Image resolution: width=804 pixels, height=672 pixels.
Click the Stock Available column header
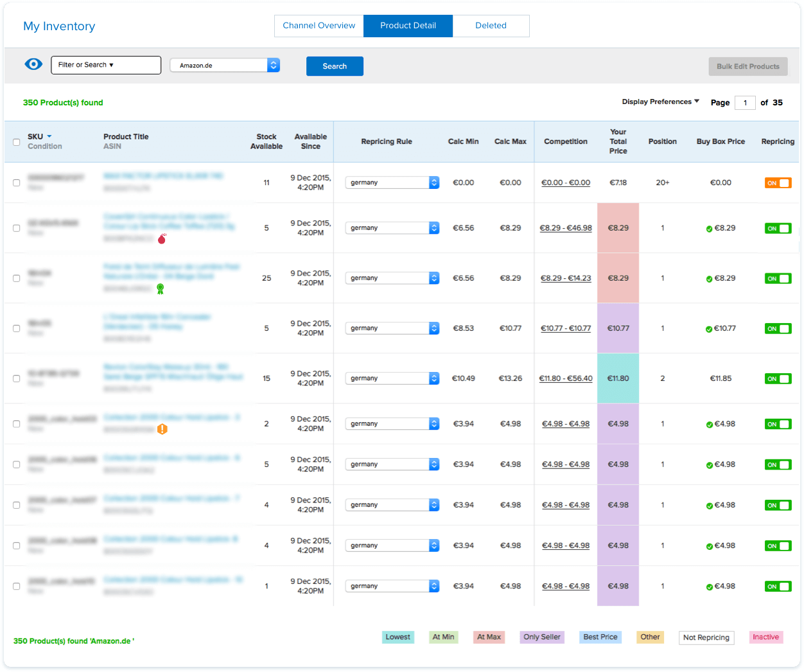click(267, 141)
